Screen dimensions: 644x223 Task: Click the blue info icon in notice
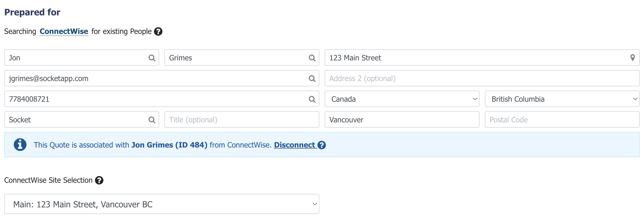click(20, 145)
